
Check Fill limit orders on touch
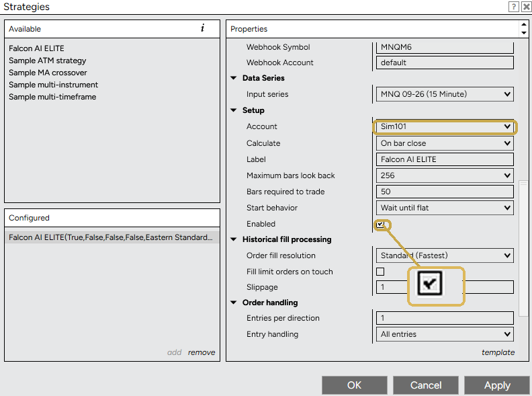[x=380, y=272]
